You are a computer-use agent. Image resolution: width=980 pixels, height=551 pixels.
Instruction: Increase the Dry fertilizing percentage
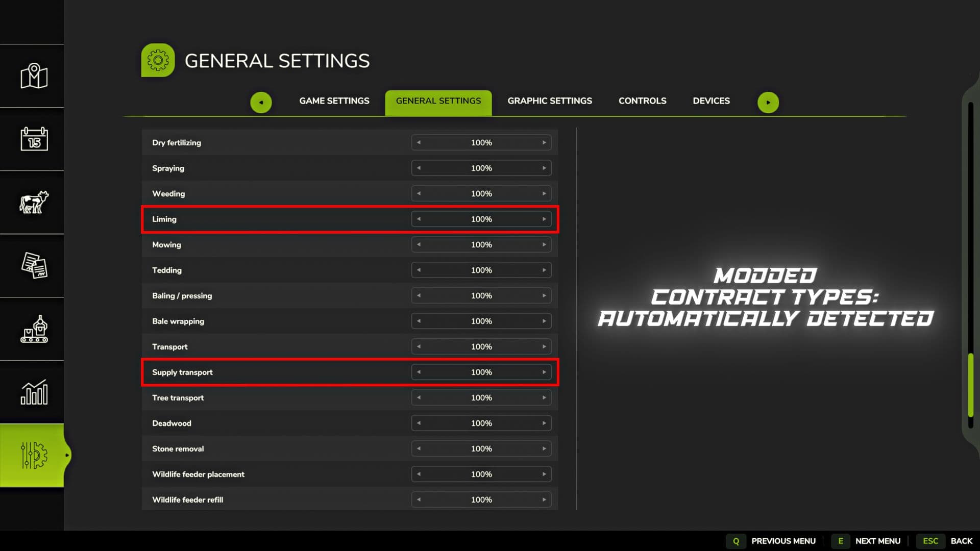[544, 142]
